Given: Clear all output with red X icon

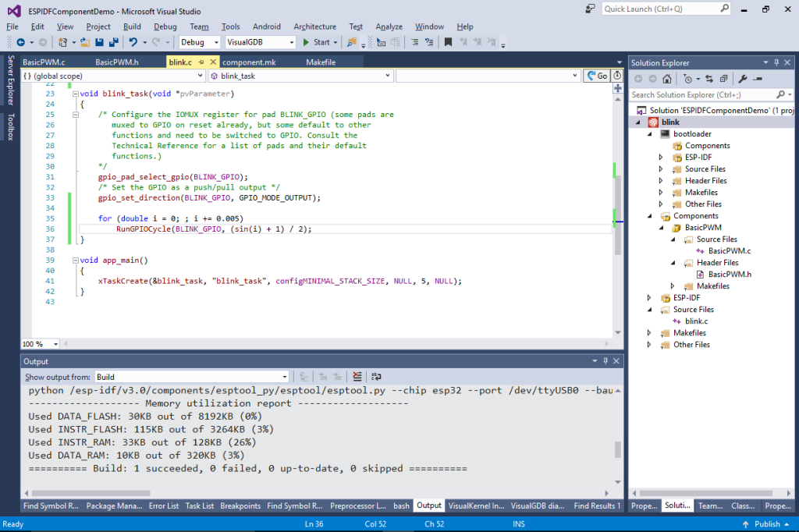Looking at the screenshot, I should coord(357,377).
